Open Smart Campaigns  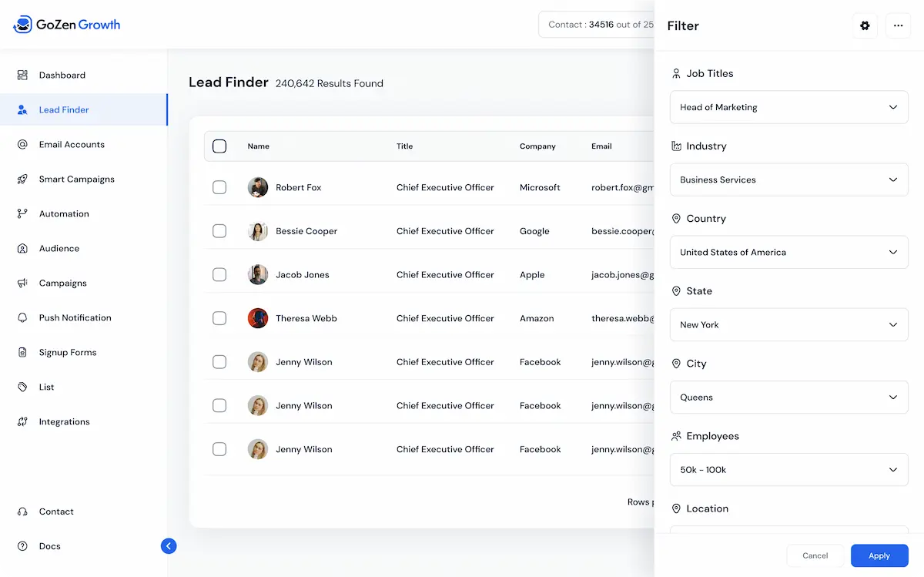pyautogui.click(x=75, y=179)
